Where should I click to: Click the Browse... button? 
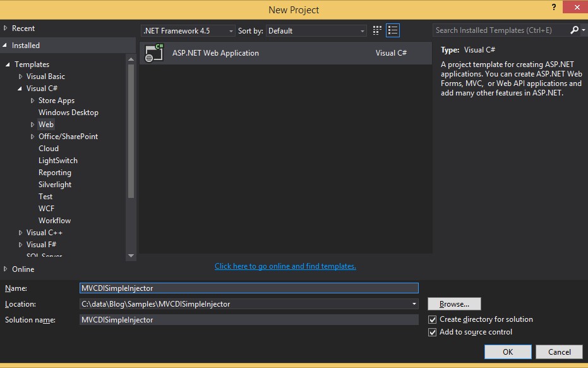click(454, 304)
